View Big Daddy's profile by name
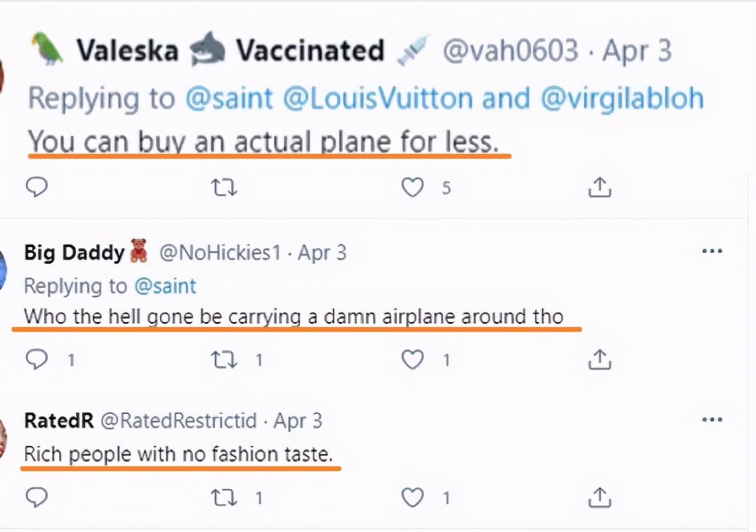 (x=74, y=253)
